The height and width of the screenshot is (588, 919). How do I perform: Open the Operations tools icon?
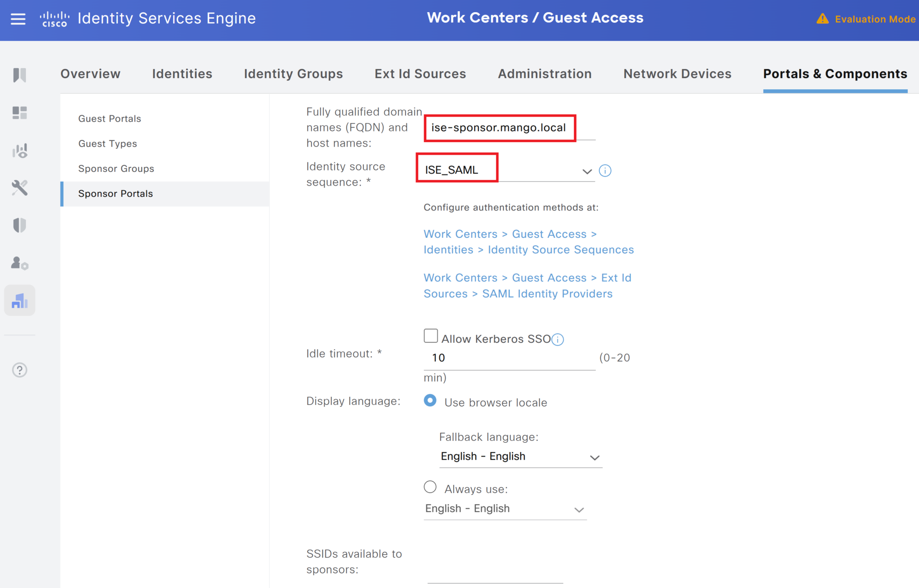click(19, 188)
